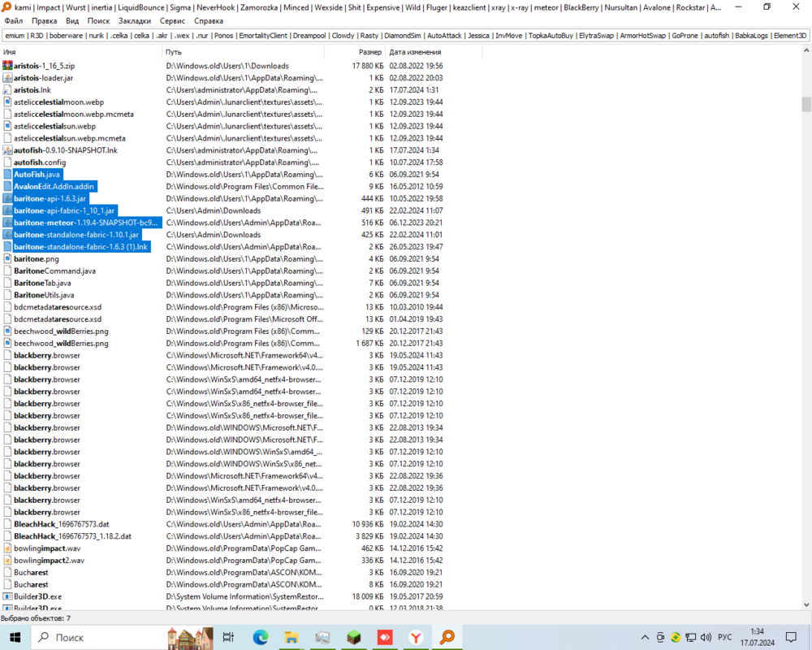
Task: Show hidden tray icons chevron
Action: coord(645,637)
